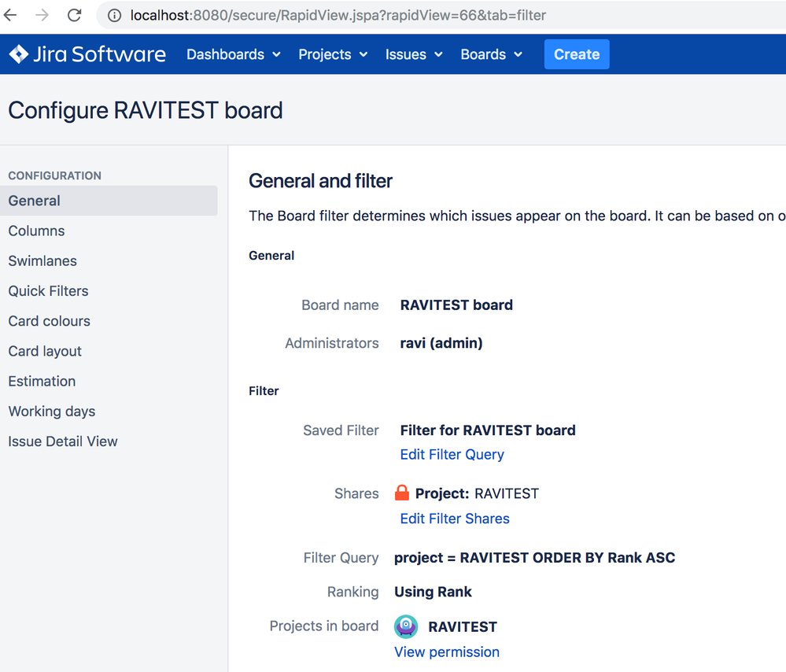Click Project: RAVITEST share entry
This screenshot has height=672, width=786.
pos(477,493)
